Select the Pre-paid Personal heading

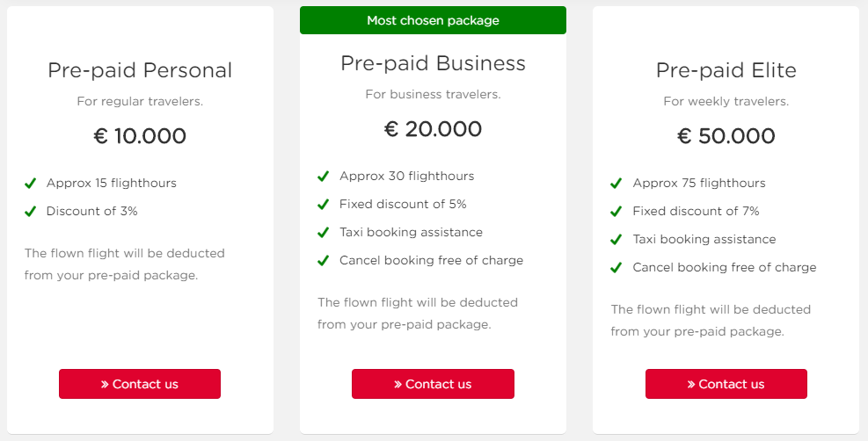(x=140, y=71)
